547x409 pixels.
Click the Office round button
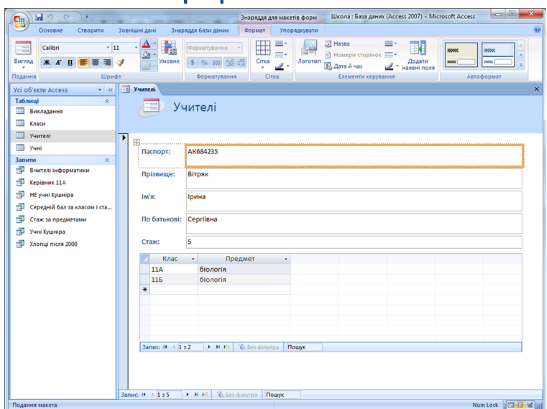coord(20,22)
